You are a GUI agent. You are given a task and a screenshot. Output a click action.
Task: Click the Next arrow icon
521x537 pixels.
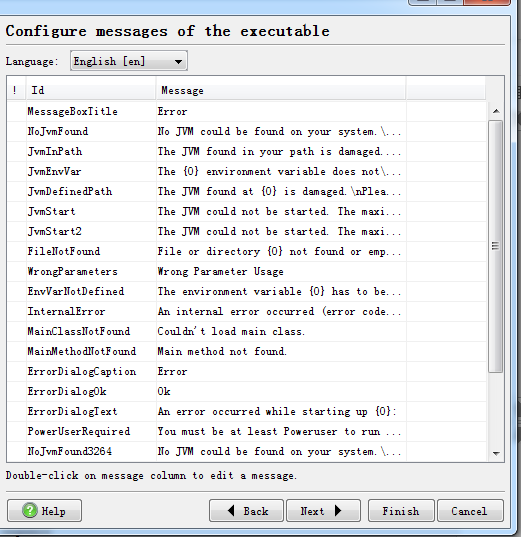(x=338, y=511)
